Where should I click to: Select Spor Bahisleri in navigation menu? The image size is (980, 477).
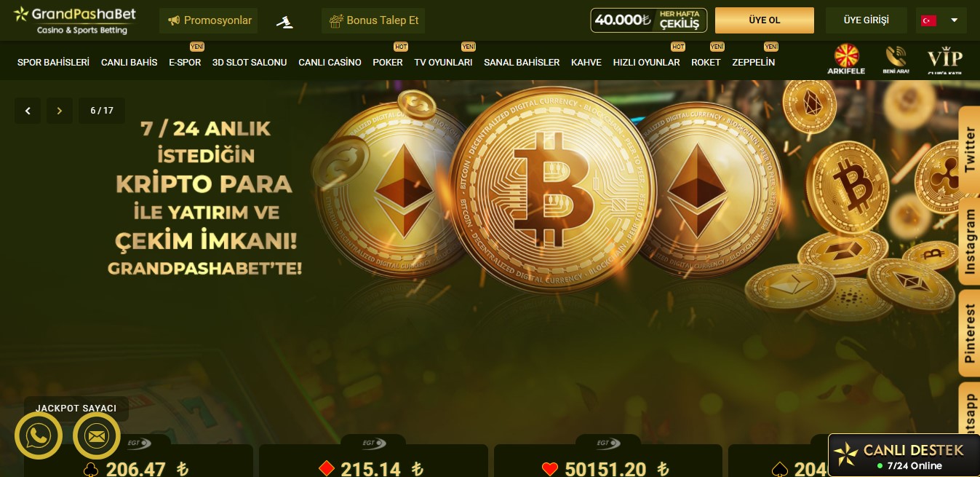pyautogui.click(x=53, y=63)
